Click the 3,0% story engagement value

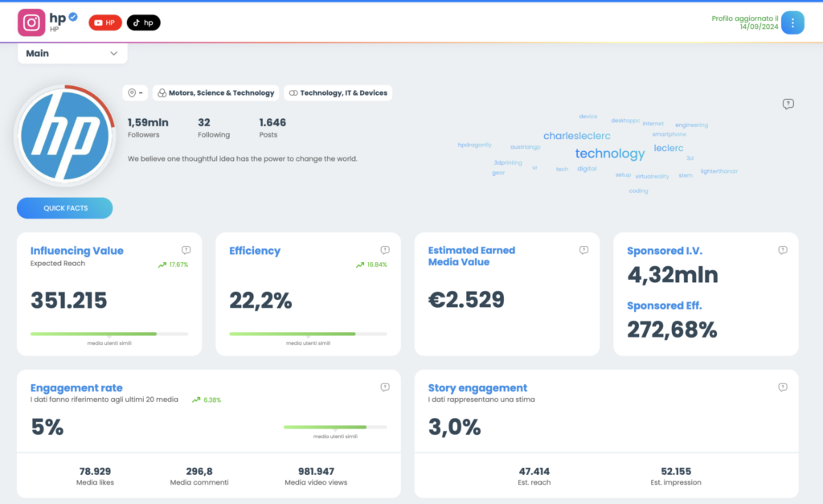pos(455,427)
